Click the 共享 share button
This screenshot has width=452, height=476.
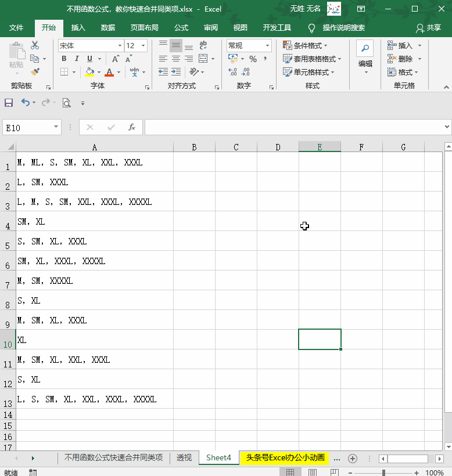(428, 28)
